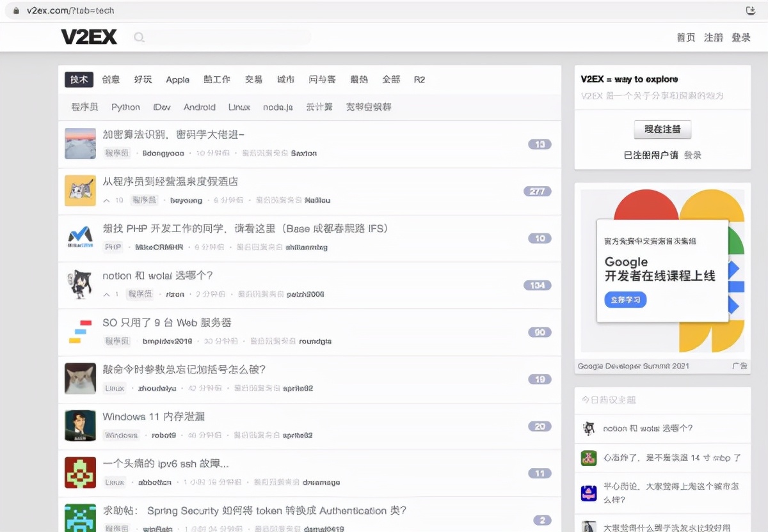Screen dimensions: 768x532
Task: Click the V2EX logo
Action: tap(88, 37)
